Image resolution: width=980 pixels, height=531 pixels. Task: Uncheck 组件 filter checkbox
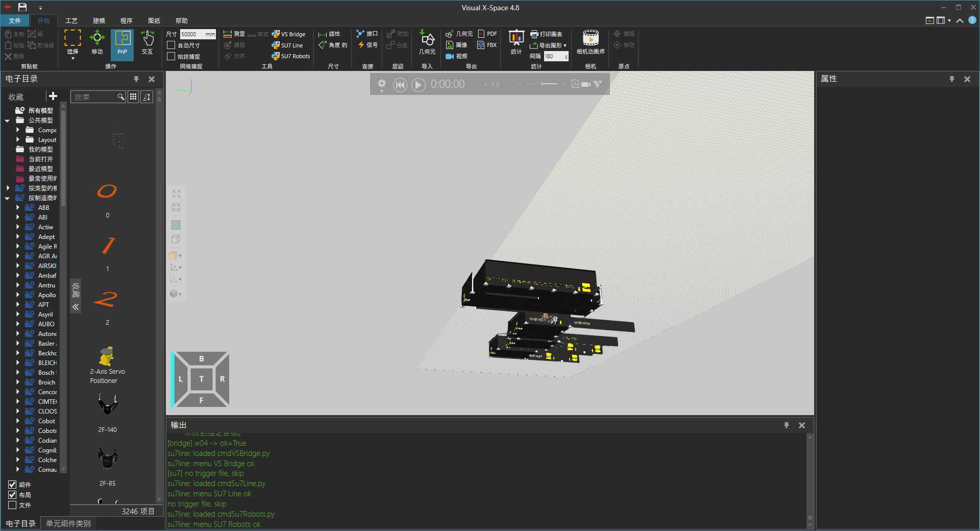pos(12,485)
